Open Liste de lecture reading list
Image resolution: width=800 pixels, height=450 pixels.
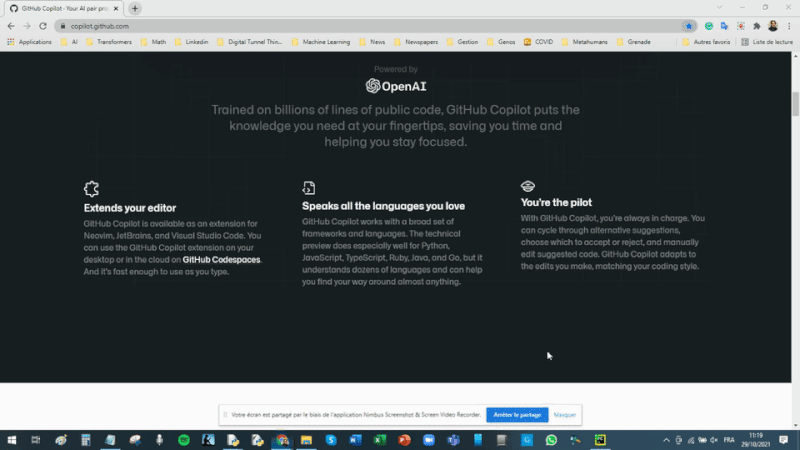[767, 42]
